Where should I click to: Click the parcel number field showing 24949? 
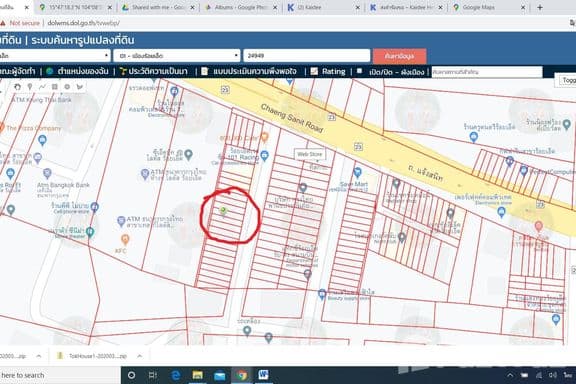point(306,55)
